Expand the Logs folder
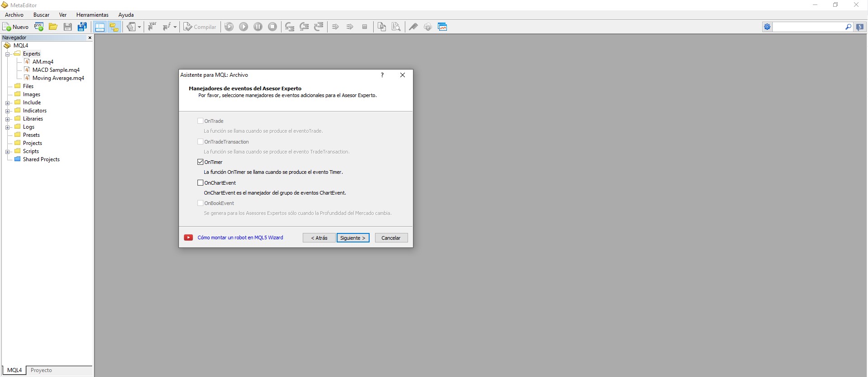 point(7,127)
